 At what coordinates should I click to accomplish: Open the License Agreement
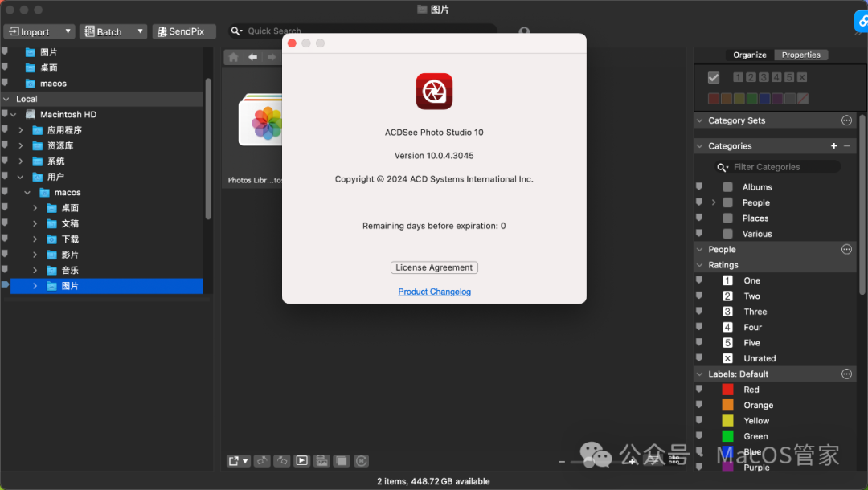pyautogui.click(x=434, y=267)
